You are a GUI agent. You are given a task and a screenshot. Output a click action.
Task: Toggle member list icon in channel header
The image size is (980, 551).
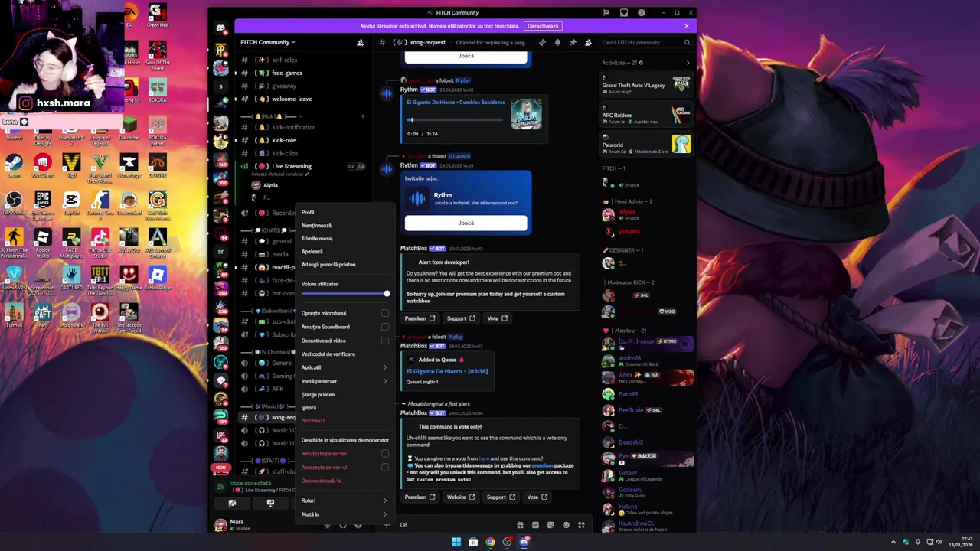pyautogui.click(x=588, y=43)
